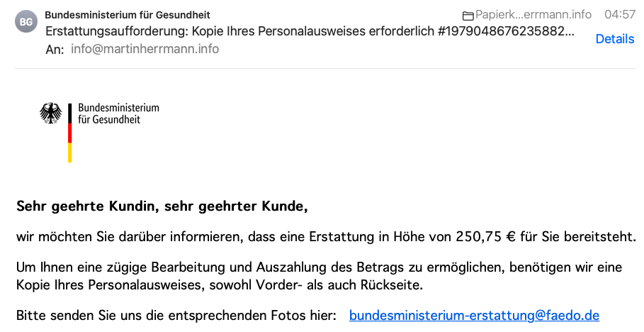Open the Details link in header
The height and width of the screenshot is (332, 644).
click(x=615, y=39)
